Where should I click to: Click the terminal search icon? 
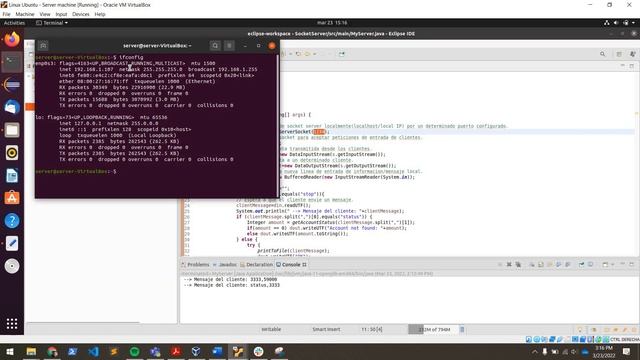[215, 46]
